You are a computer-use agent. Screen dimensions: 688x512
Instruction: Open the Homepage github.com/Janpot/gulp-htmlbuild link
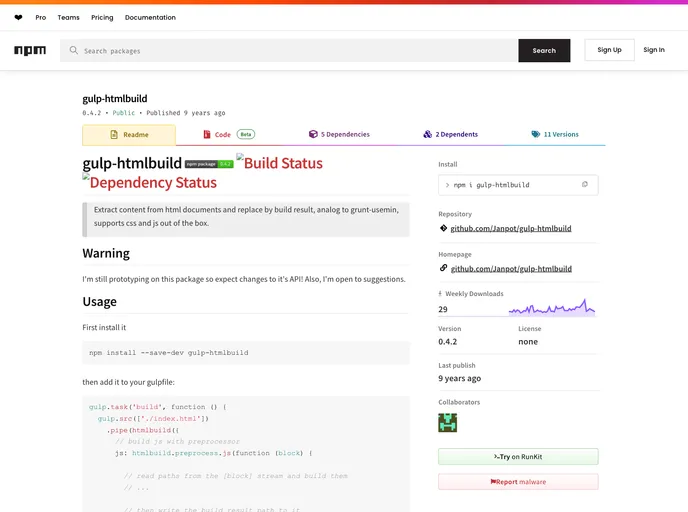pos(511,269)
